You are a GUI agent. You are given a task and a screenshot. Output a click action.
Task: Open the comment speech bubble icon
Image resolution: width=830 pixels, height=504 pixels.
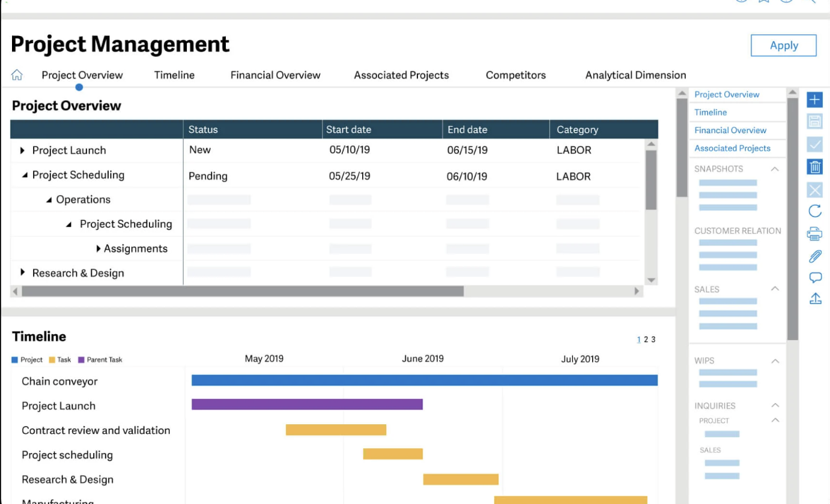click(x=815, y=277)
